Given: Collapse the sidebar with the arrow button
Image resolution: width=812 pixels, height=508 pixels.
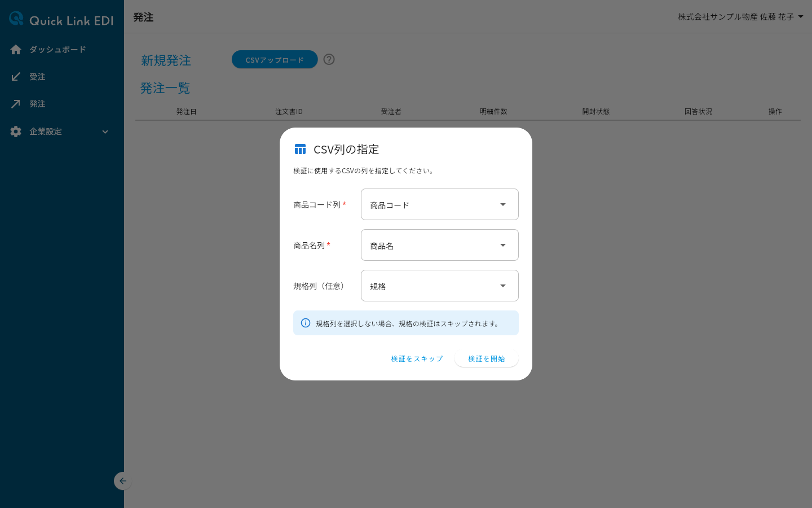Looking at the screenshot, I should click(x=122, y=481).
